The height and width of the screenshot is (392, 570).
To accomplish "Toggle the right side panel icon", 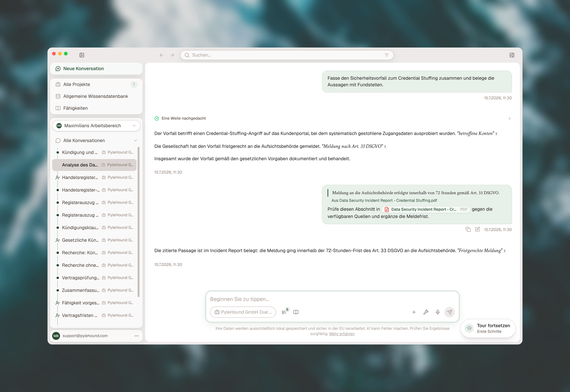I will pyautogui.click(x=512, y=55).
